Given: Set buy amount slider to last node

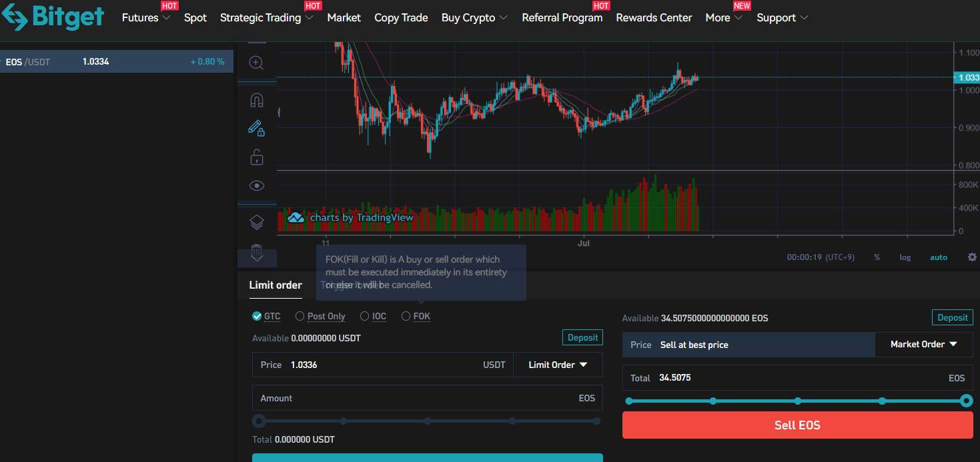Looking at the screenshot, I should pyautogui.click(x=596, y=421).
